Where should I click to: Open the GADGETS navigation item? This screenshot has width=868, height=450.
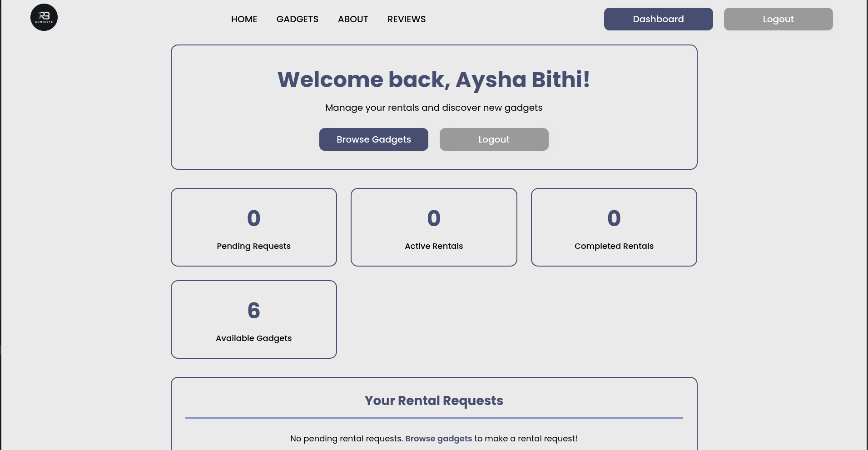[x=297, y=19]
